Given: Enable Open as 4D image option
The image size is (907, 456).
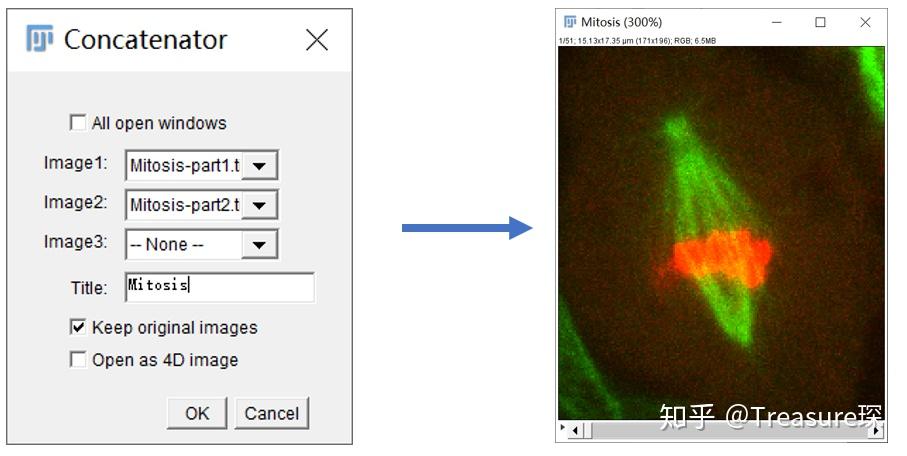Looking at the screenshot, I should 78,360.
